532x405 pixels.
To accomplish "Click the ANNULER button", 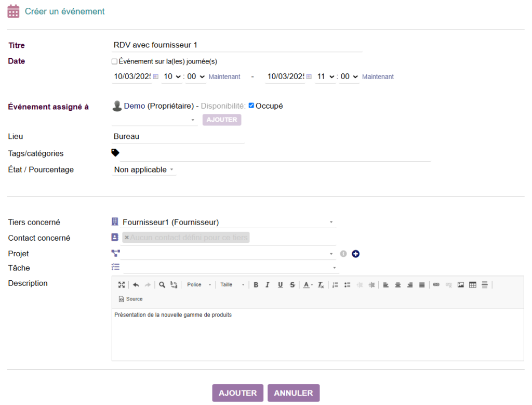I will point(293,393).
